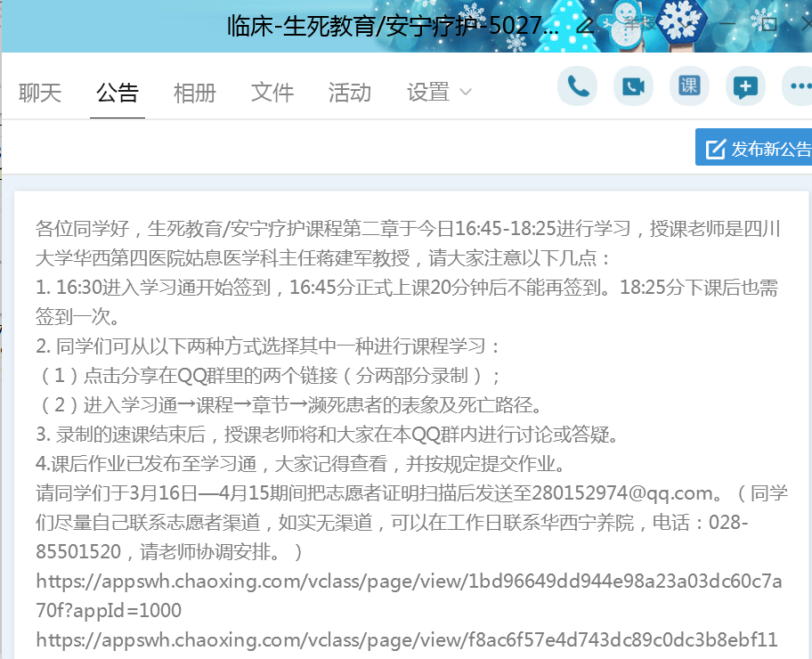
Task: Go to the 文件 tab
Action: (x=272, y=93)
